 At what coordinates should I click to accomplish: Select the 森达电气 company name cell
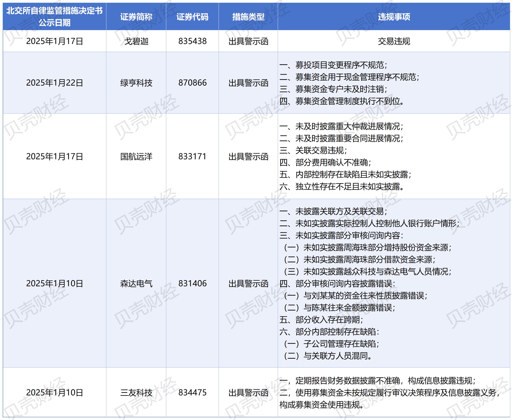click(x=136, y=283)
